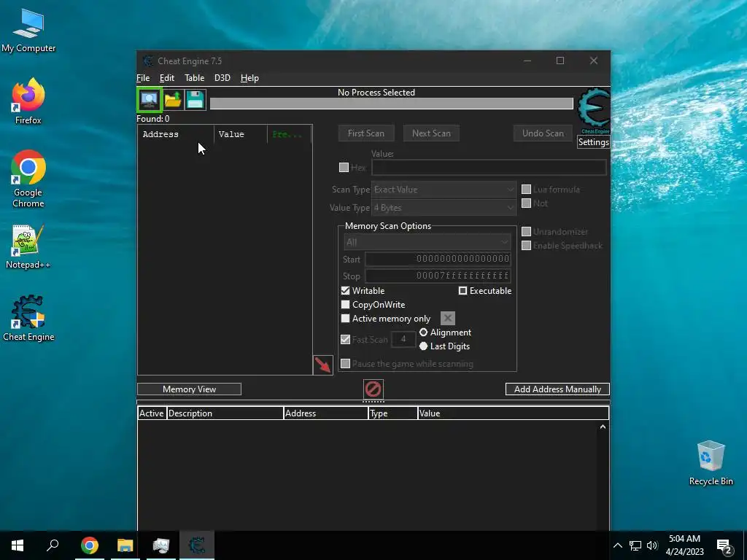Toggle the Not checkbox

tap(526, 203)
